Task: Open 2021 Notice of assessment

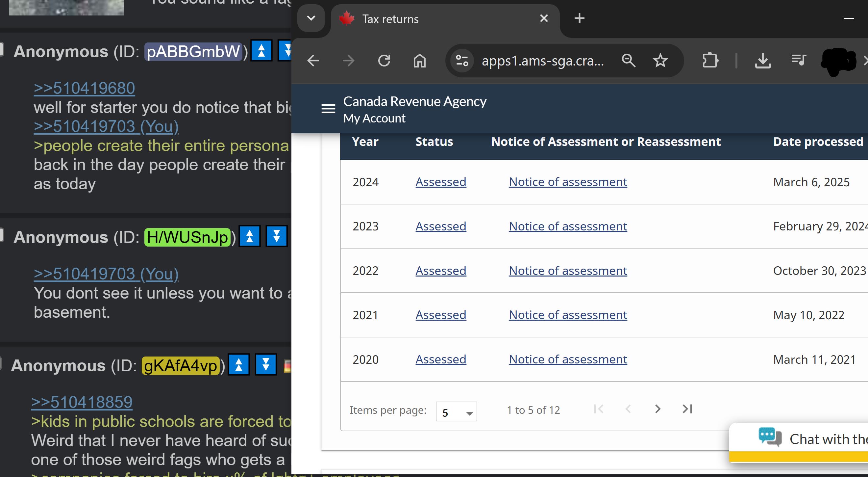Action: pos(568,315)
